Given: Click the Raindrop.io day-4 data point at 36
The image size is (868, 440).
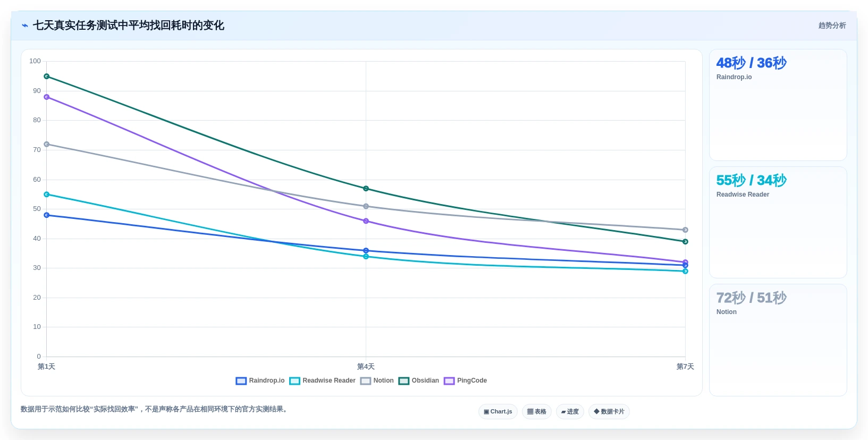Looking at the screenshot, I should tap(366, 251).
